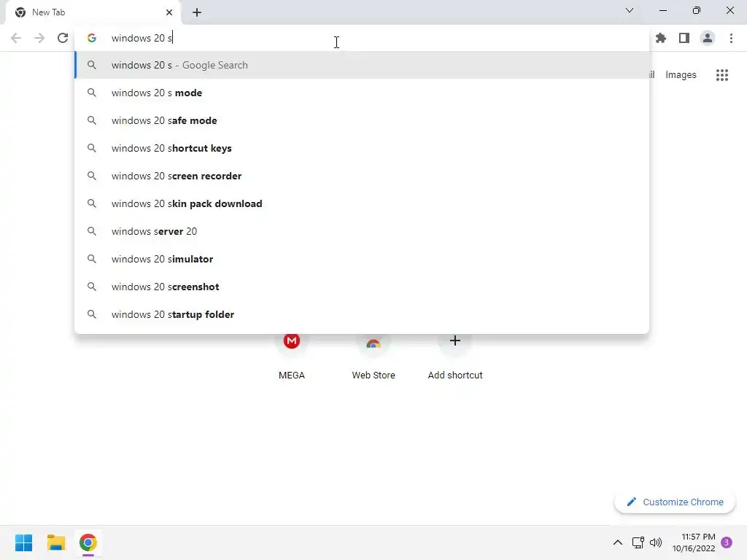Open Chrome's three-dot menu
Image resolution: width=747 pixels, height=560 pixels.
731,38
